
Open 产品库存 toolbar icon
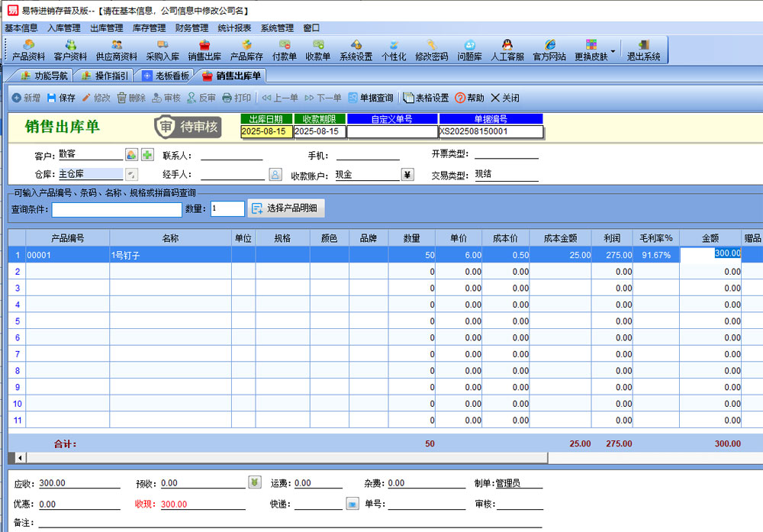[246, 50]
